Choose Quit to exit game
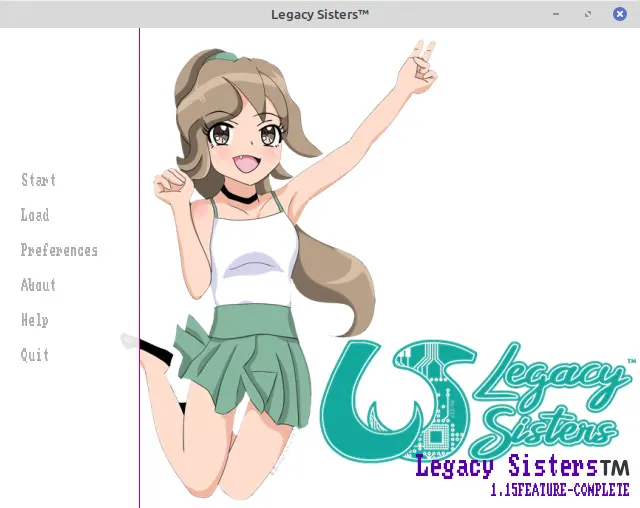Viewport: 640px width, 508px height. coord(35,355)
